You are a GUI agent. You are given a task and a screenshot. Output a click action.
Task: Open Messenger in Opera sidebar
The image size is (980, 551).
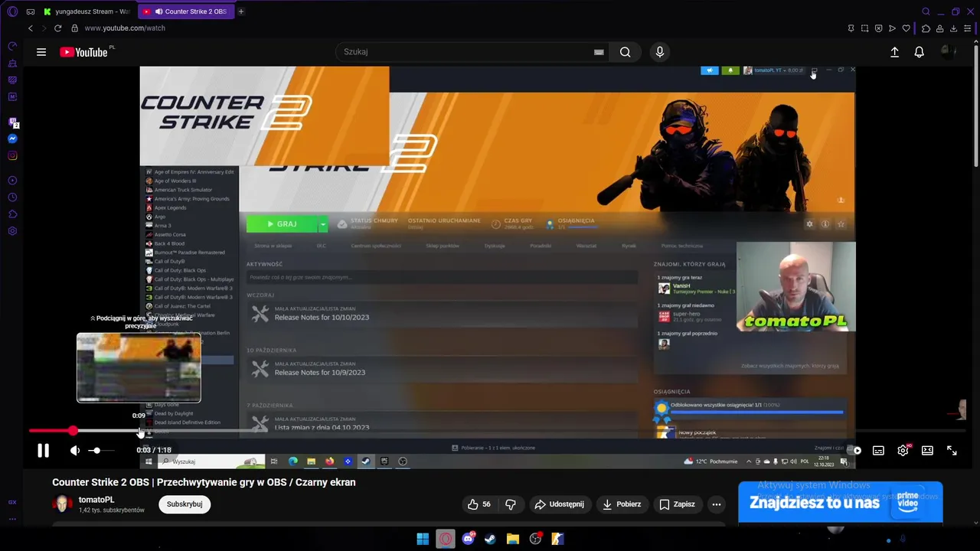[12, 139]
